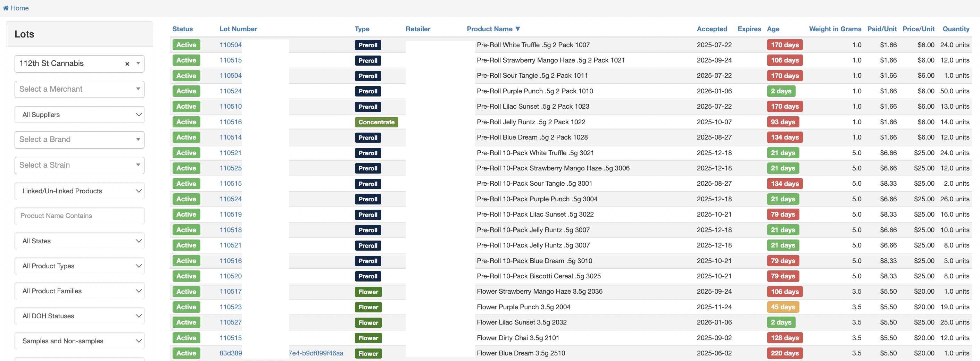
Task: Open lot for Jelly Runtz 2 Pack 1022
Action: 231,122
